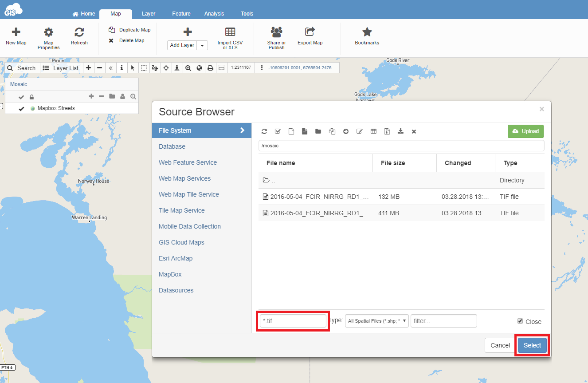Open the Add Layer dropdown arrow
588x383 pixels.
click(202, 45)
